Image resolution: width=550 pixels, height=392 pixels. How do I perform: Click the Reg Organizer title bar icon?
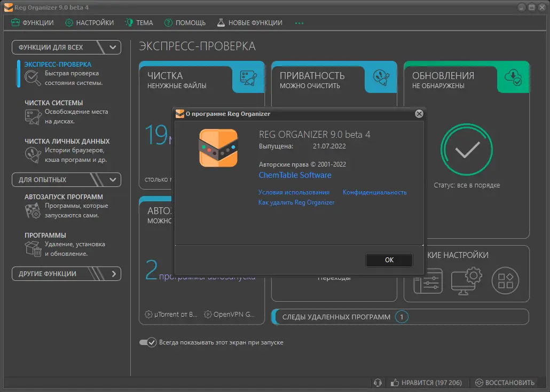9,7
